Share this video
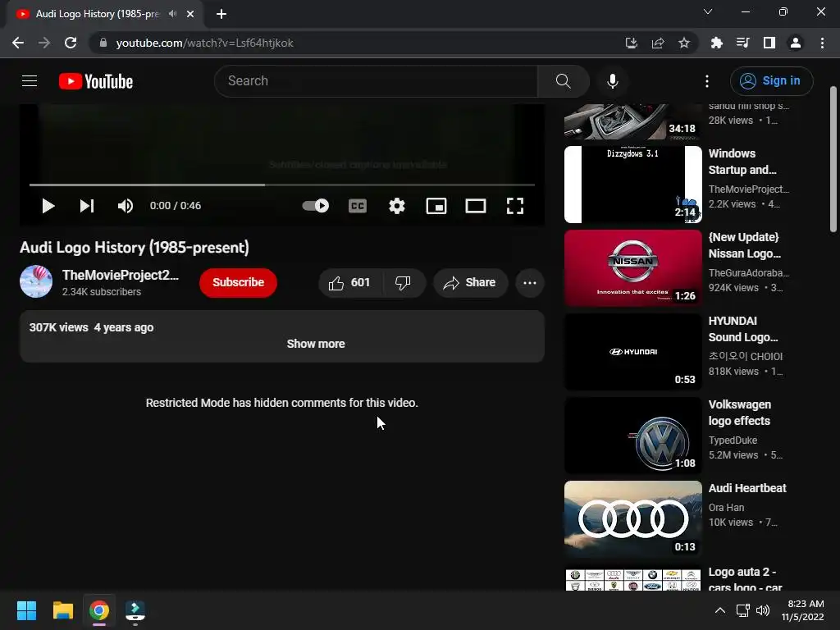The width and height of the screenshot is (840, 630). point(470,282)
